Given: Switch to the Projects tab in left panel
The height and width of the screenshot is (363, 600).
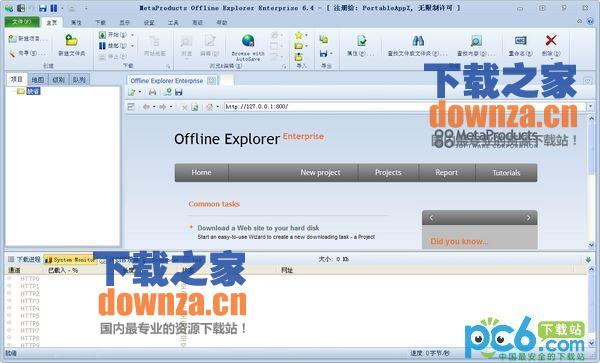Looking at the screenshot, I should [16, 79].
